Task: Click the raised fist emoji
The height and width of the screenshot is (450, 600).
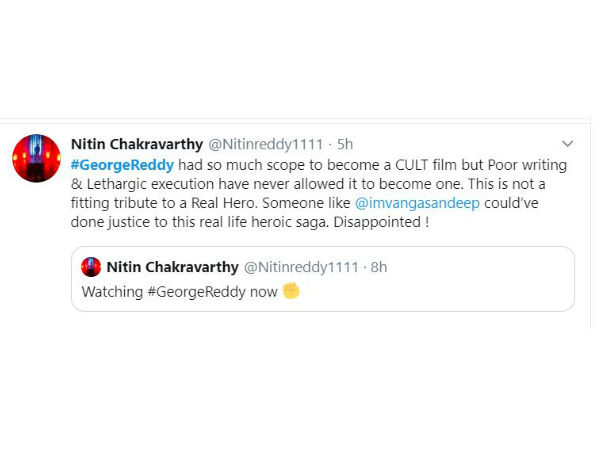Action: [291, 290]
